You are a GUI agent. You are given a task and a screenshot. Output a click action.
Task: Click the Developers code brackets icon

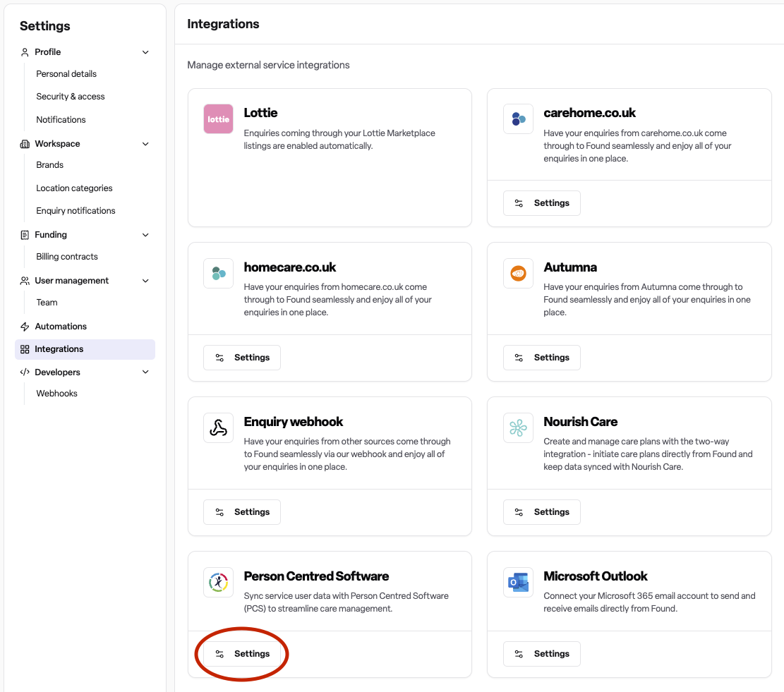pos(25,372)
